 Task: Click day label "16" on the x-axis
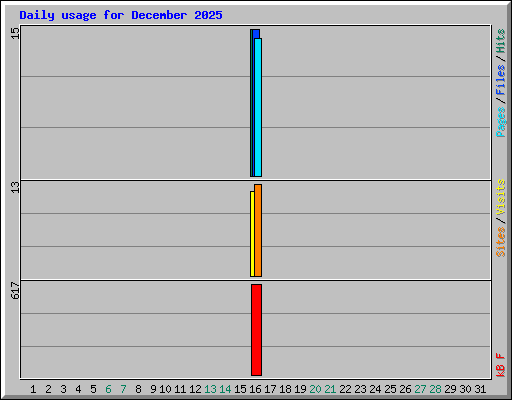tap(255, 389)
